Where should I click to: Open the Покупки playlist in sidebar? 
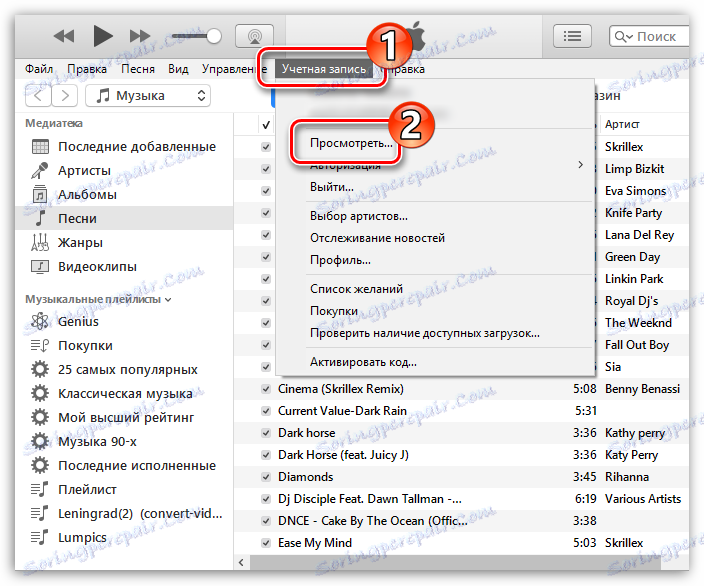click(x=85, y=345)
